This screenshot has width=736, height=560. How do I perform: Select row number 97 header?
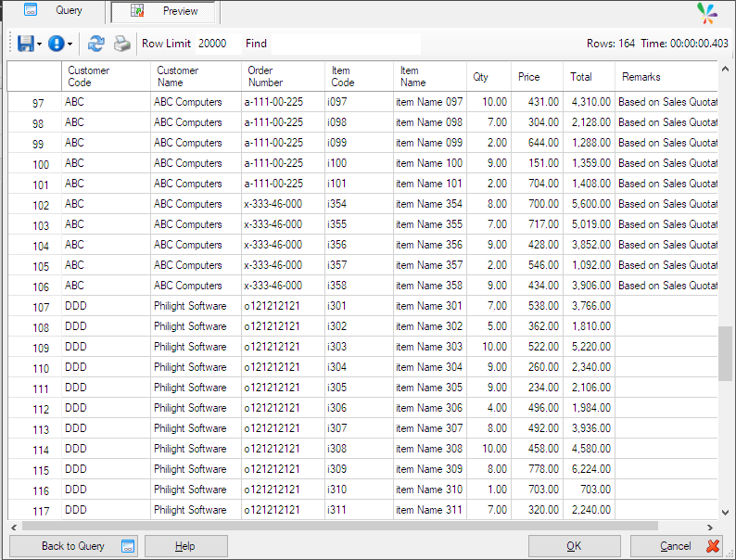pyautogui.click(x=34, y=102)
